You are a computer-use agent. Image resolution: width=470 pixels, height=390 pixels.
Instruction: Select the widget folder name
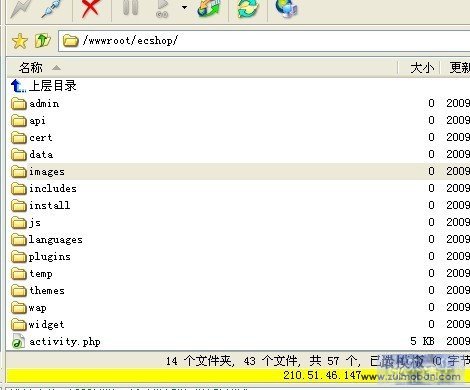[46, 325]
